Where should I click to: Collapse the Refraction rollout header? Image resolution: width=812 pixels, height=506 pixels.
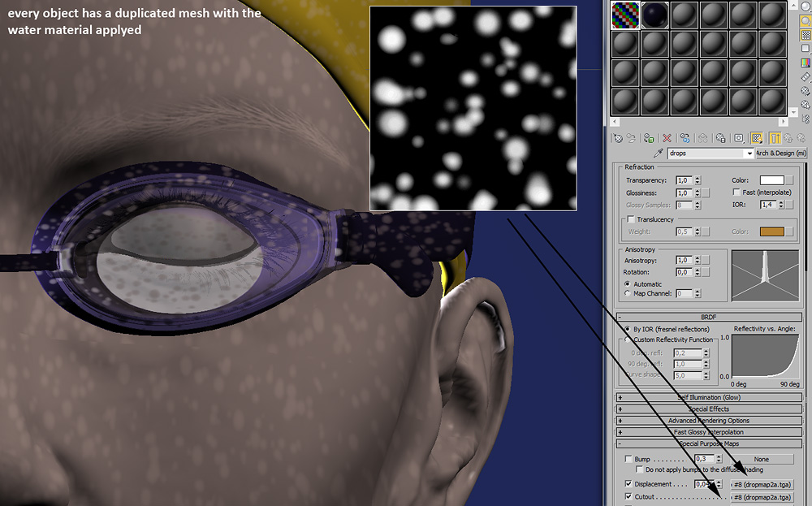click(640, 167)
